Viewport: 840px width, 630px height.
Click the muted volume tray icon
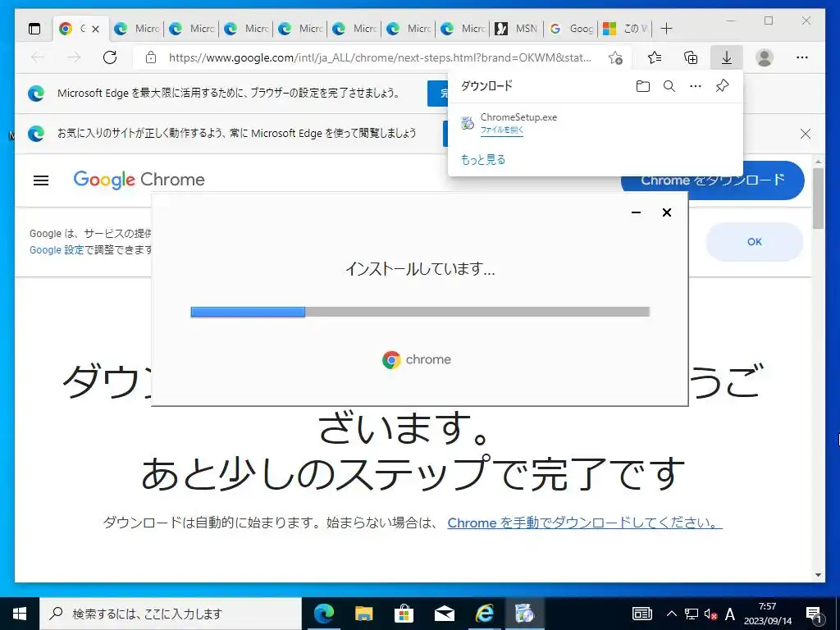point(711,614)
